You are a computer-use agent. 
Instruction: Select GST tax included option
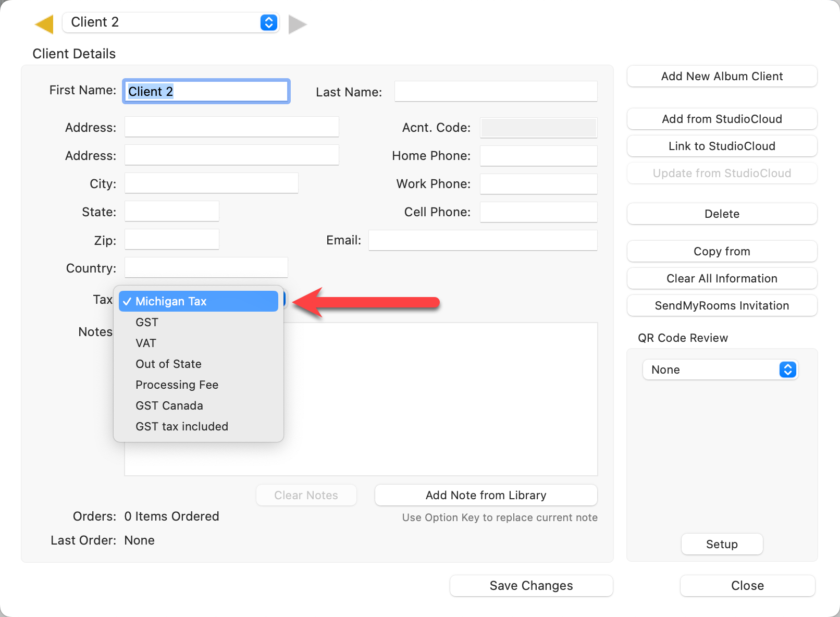click(182, 426)
